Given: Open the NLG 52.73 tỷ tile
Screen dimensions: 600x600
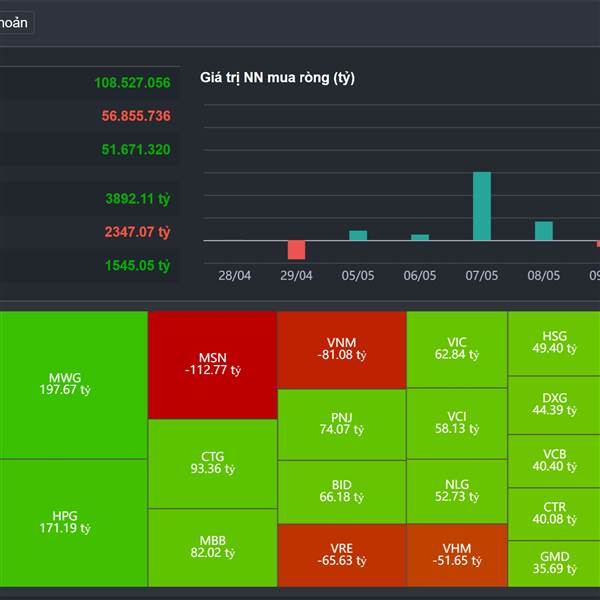Looking at the screenshot, I should (x=456, y=491).
